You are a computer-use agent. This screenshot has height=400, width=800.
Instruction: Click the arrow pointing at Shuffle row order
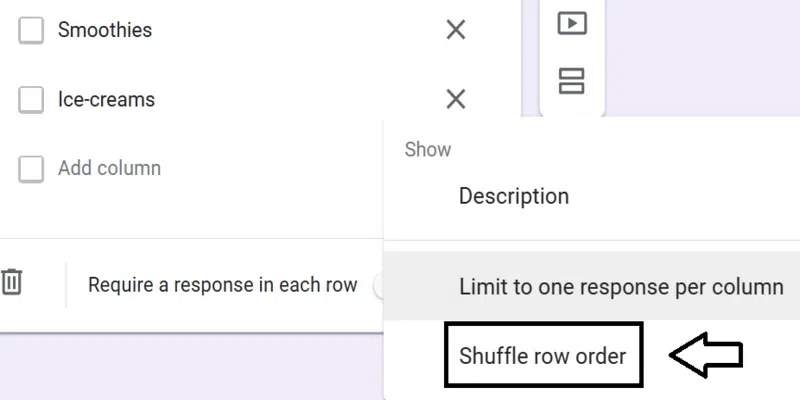pyautogui.click(x=705, y=355)
